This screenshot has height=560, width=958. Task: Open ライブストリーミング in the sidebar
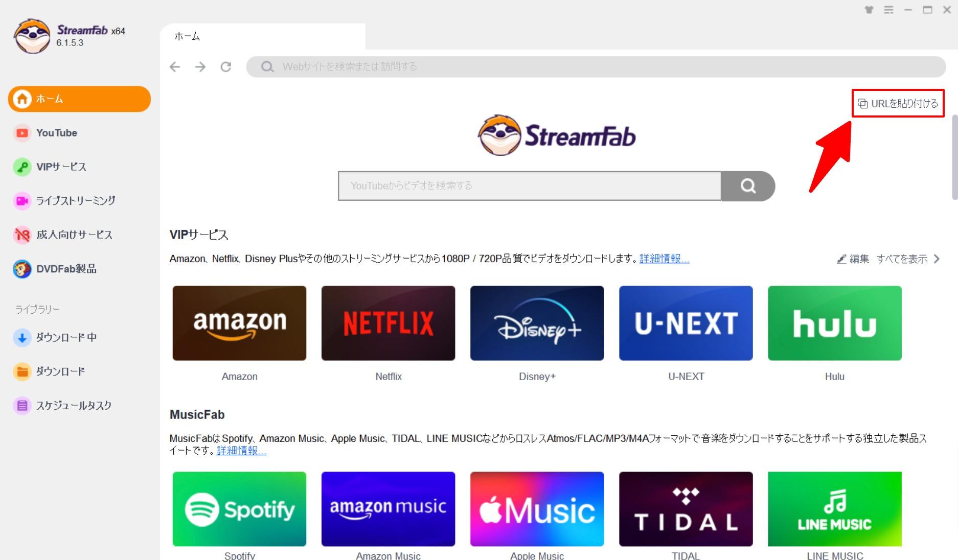pyautogui.click(x=76, y=201)
